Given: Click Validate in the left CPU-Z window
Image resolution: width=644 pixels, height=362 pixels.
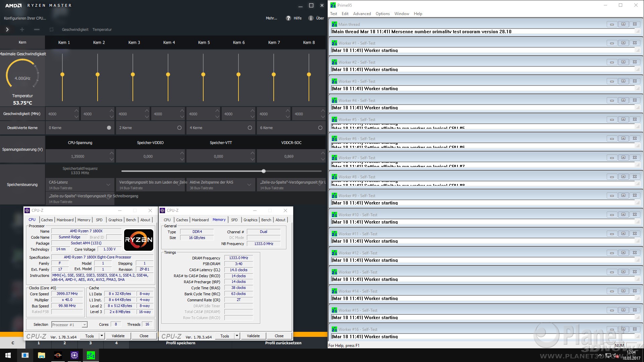Looking at the screenshot, I should (x=118, y=336).
